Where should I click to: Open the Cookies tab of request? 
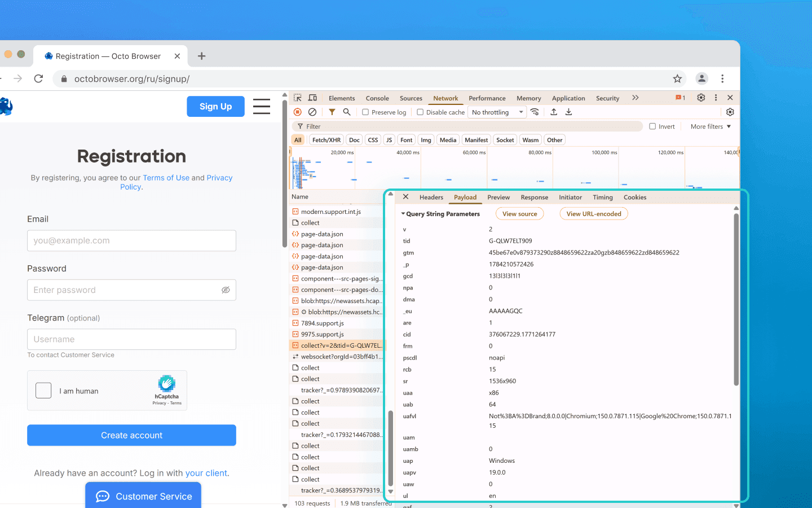coord(635,197)
